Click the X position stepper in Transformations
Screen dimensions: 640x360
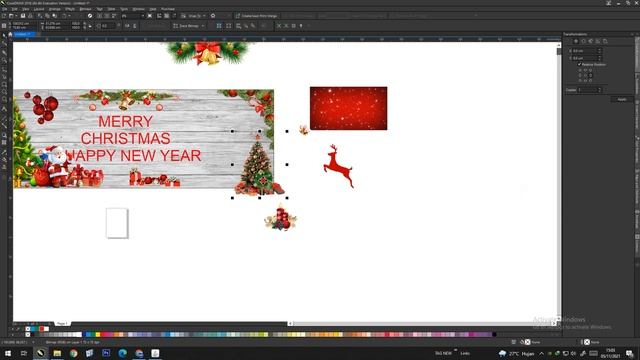(x=600, y=51)
